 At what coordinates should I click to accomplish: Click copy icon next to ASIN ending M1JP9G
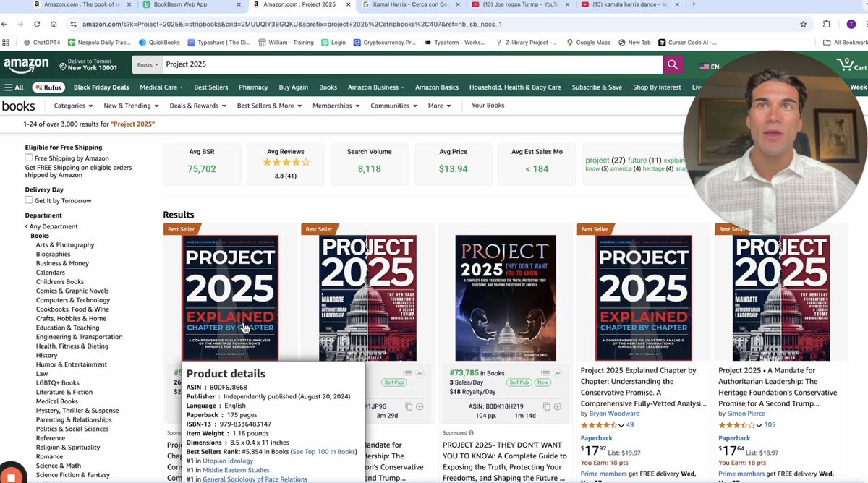tap(409, 406)
